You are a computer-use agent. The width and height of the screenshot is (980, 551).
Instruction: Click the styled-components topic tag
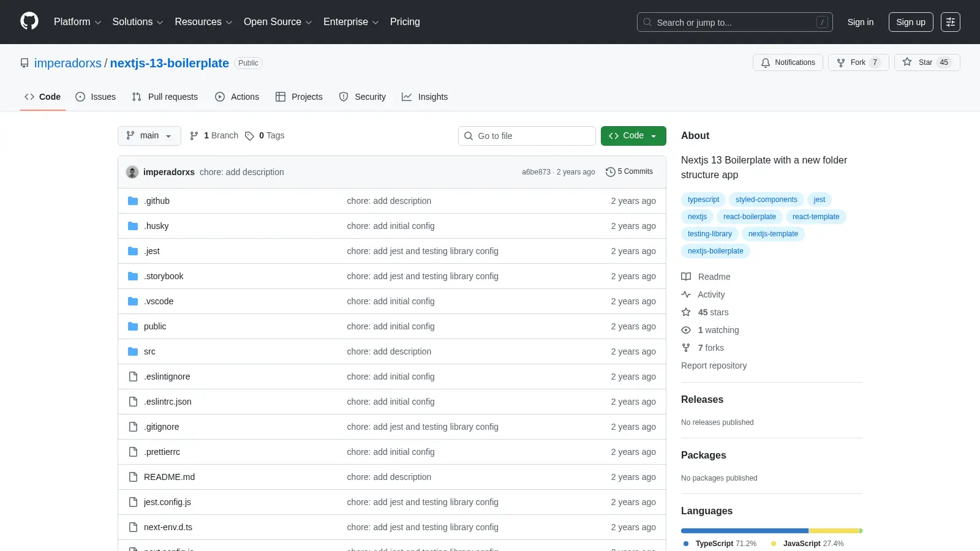coord(766,200)
